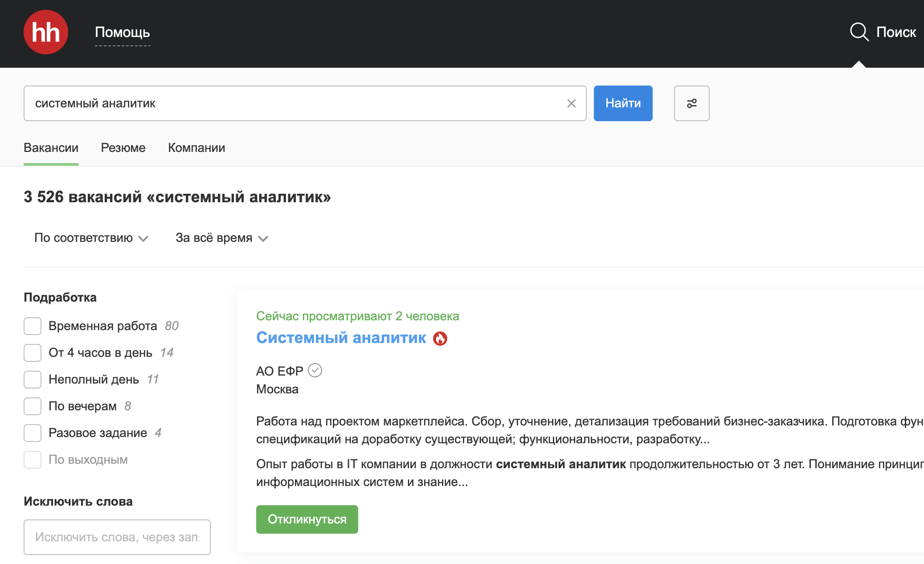Check Разовое задание option

point(33,433)
